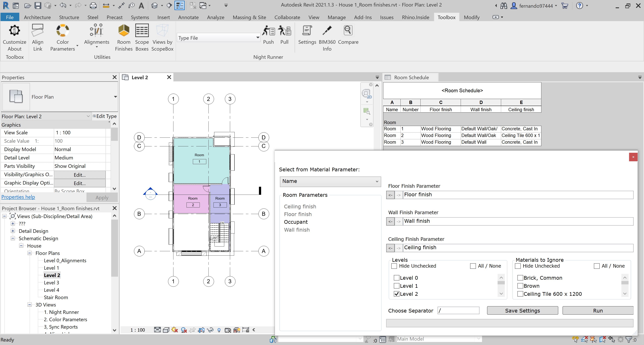
Task: Click Save Settings button
Action: pyautogui.click(x=522, y=310)
